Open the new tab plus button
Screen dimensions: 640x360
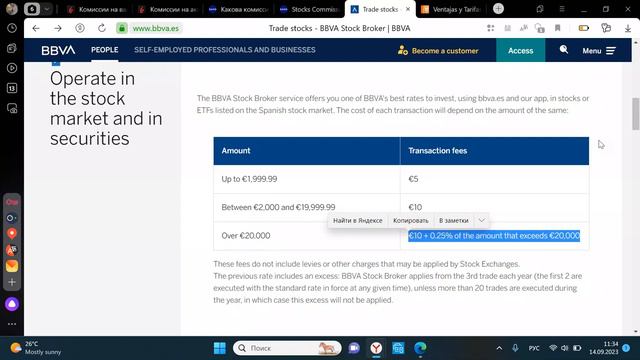pos(498,9)
